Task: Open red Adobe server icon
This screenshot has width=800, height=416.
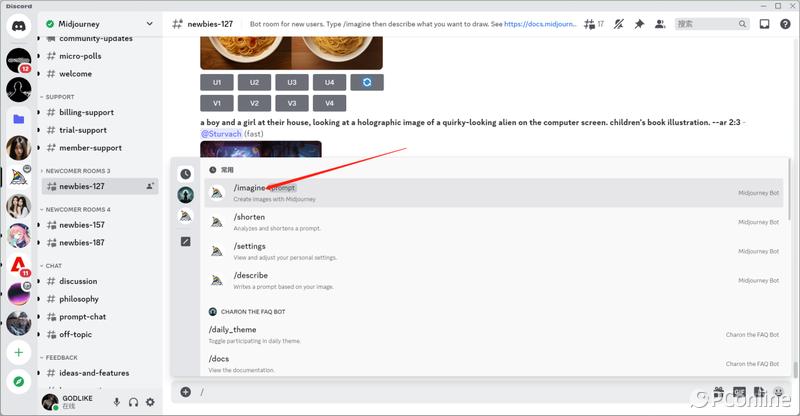Action: click(19, 265)
